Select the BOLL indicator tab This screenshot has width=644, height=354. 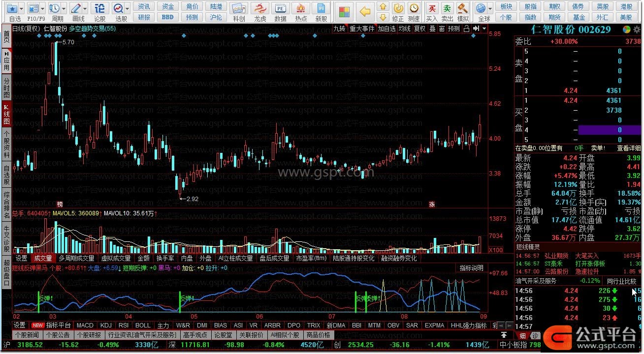coord(143,325)
